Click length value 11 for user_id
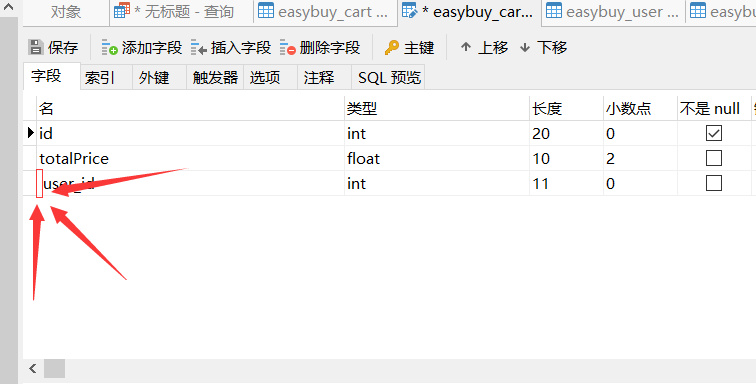Viewport: 756px width, 384px height. 567,183
